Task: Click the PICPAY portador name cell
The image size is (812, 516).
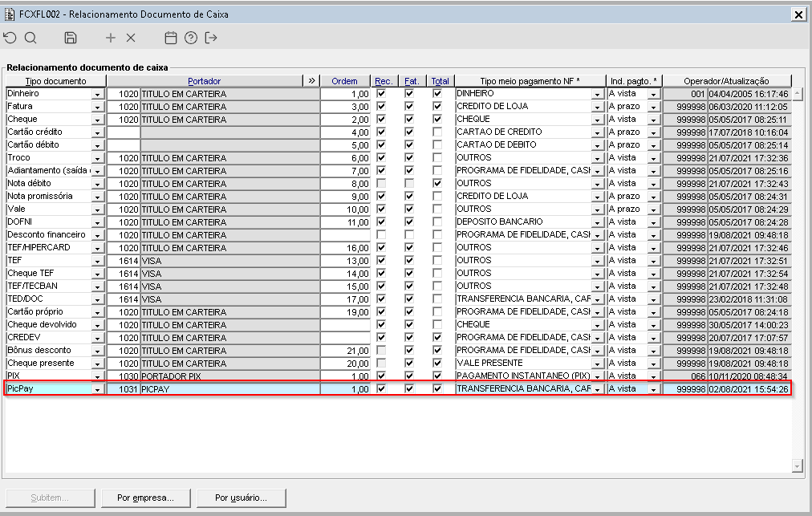Action: [x=230, y=389]
